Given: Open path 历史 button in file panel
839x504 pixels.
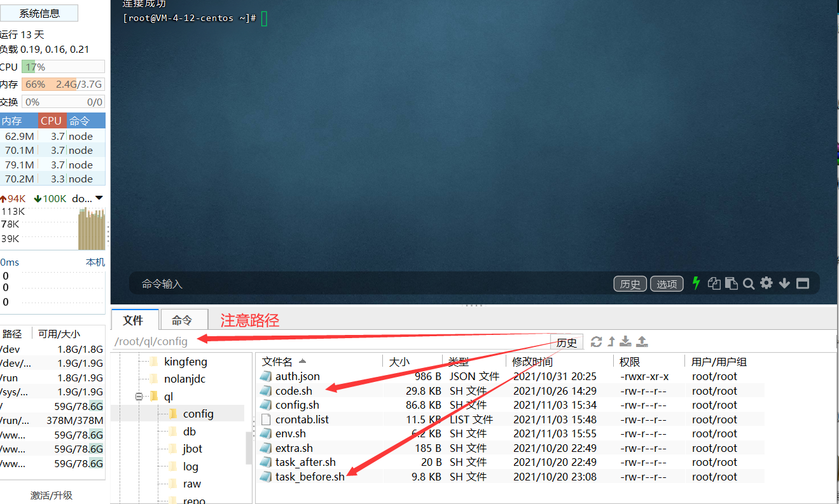Looking at the screenshot, I should [567, 343].
